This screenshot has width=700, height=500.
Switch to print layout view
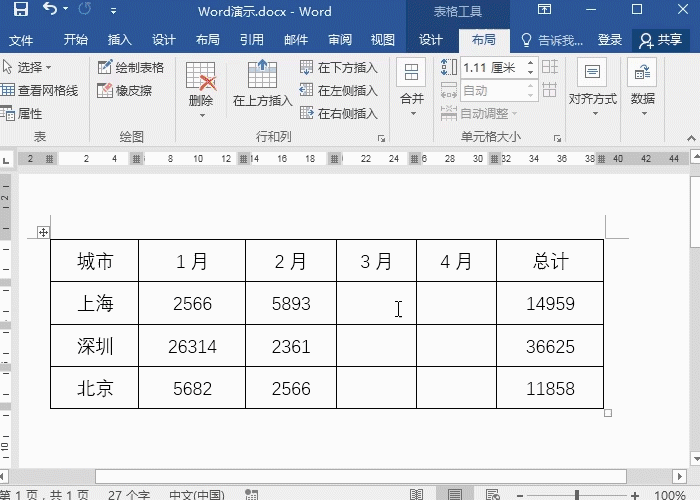[x=454, y=495]
